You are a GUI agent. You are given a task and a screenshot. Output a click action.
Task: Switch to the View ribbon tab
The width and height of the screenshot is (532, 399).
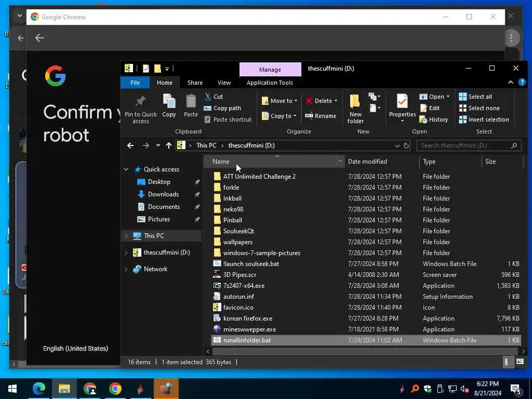click(x=224, y=83)
